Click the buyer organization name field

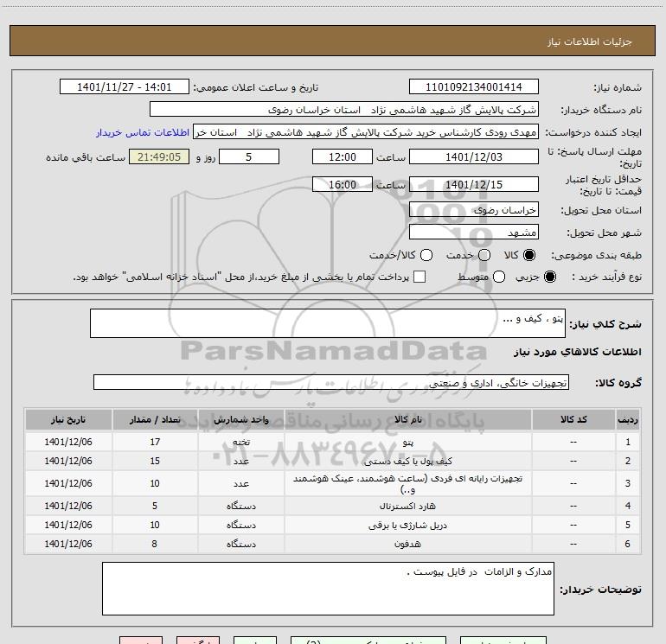[x=344, y=110]
